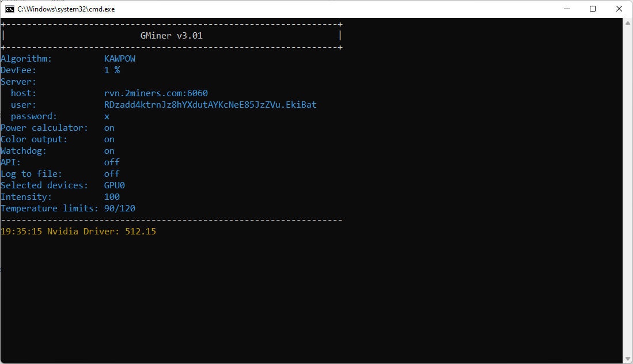633x364 pixels.
Task: Minimize the cmd.exe window
Action: (567, 9)
